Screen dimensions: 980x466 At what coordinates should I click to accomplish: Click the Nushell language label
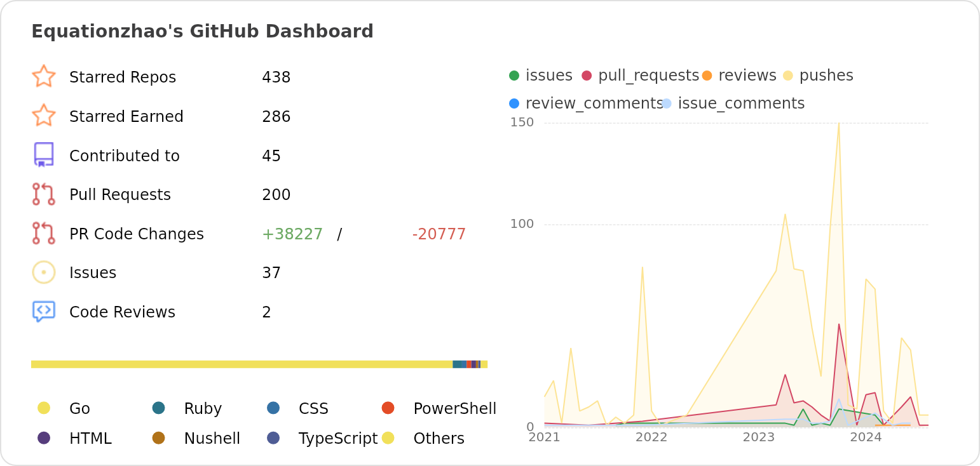[x=212, y=439]
